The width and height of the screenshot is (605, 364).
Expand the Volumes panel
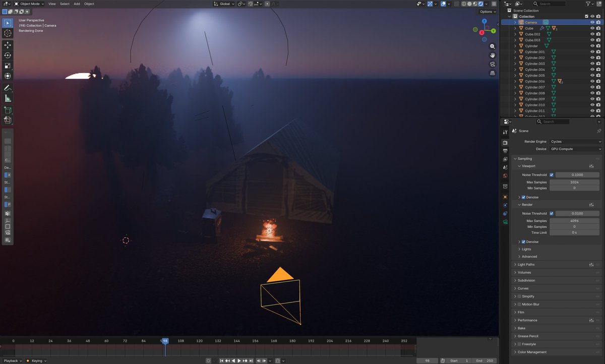click(524, 273)
